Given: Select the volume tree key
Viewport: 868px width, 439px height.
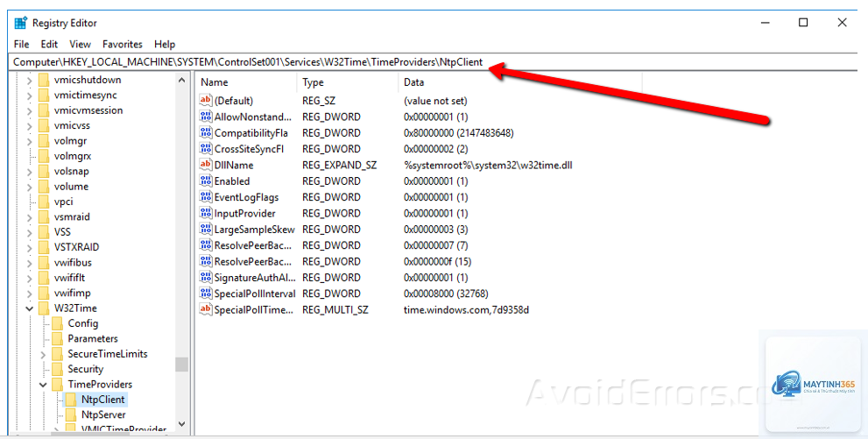Looking at the screenshot, I should 71,187.
